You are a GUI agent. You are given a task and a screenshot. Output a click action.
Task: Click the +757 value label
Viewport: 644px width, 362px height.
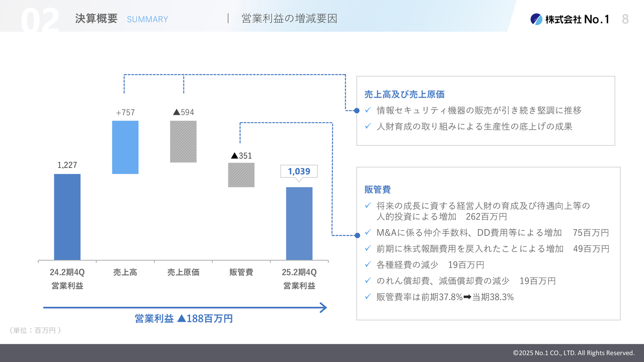125,113
